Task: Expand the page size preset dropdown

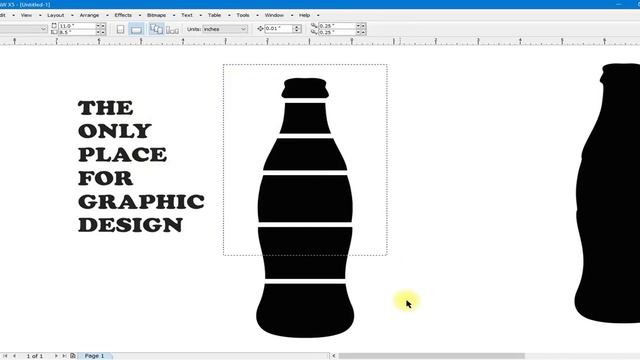Action: click(x=43, y=29)
